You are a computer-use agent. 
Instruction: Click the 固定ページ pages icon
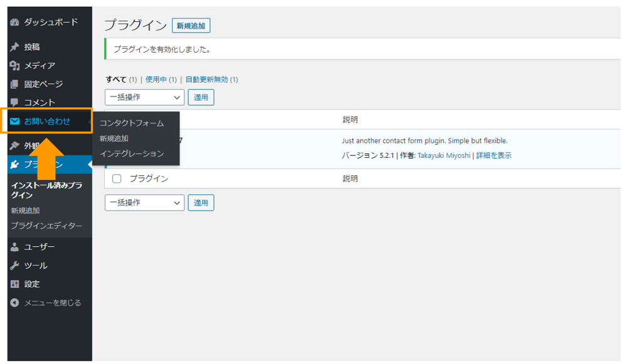point(15,85)
